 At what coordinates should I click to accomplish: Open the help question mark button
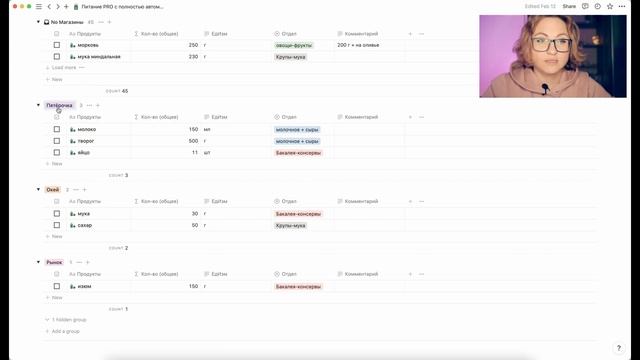619,348
